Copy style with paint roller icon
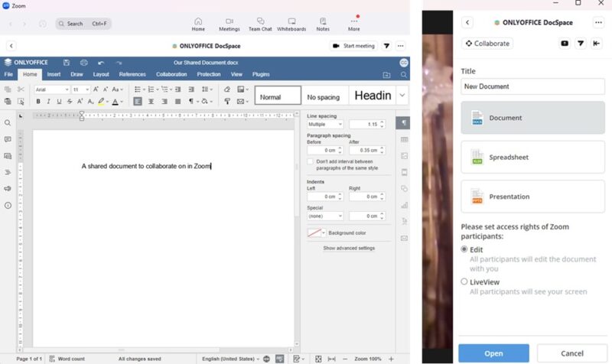The image size is (612, 364). point(226,102)
